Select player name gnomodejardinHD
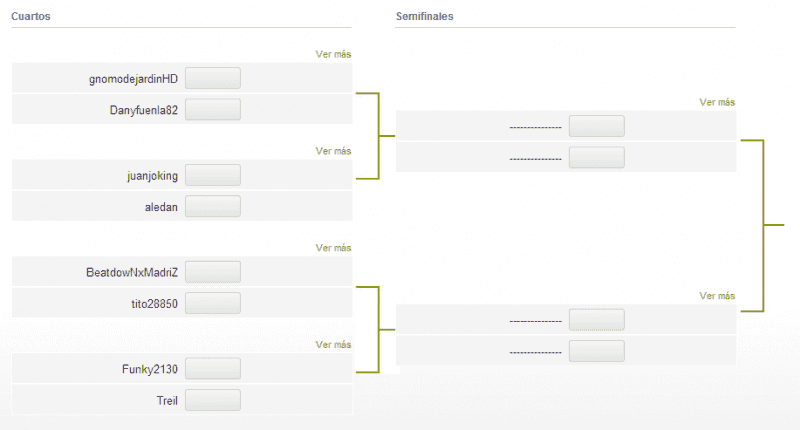800x430 pixels. click(x=133, y=79)
